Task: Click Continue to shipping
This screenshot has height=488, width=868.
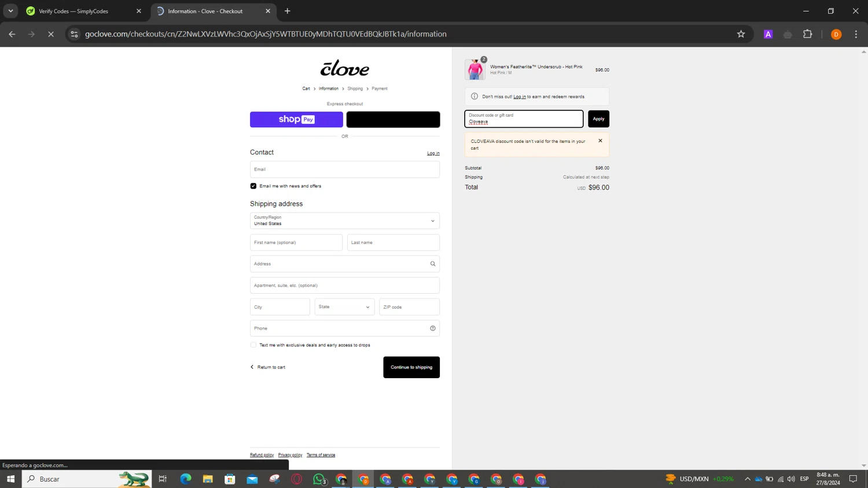Action: pyautogui.click(x=411, y=367)
